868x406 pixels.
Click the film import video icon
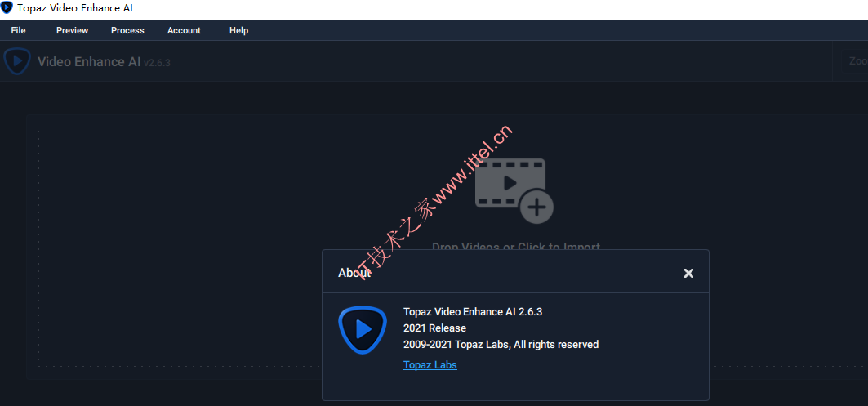[514, 190]
